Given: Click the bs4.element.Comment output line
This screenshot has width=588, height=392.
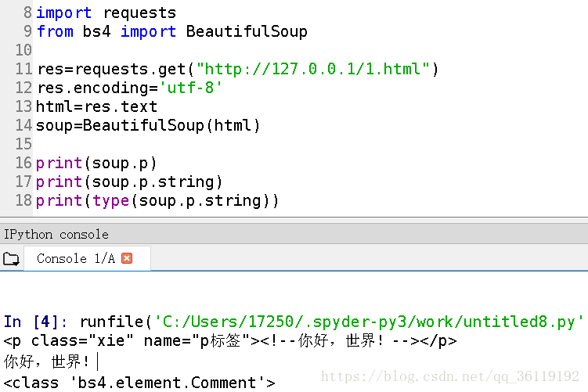Looking at the screenshot, I should click(x=139, y=383).
